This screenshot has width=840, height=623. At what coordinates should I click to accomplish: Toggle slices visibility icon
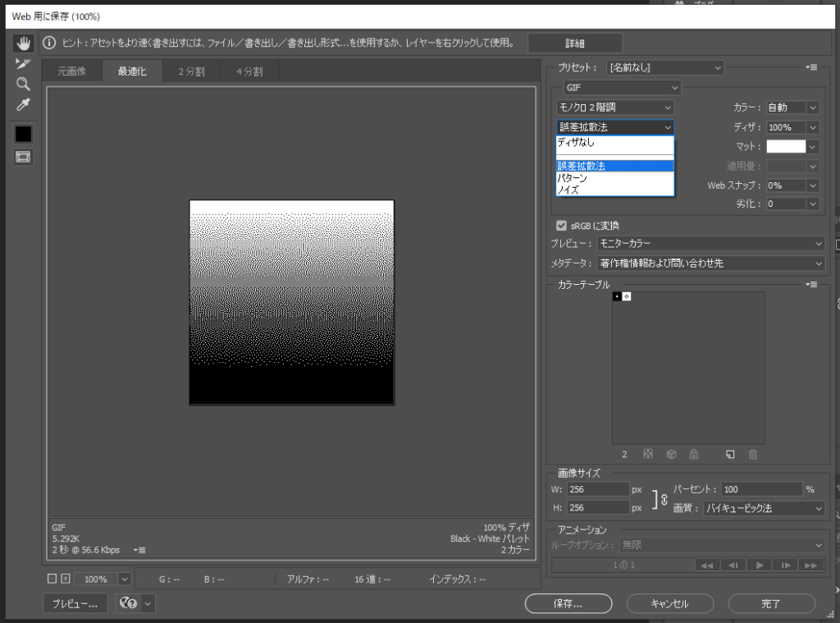[x=23, y=157]
